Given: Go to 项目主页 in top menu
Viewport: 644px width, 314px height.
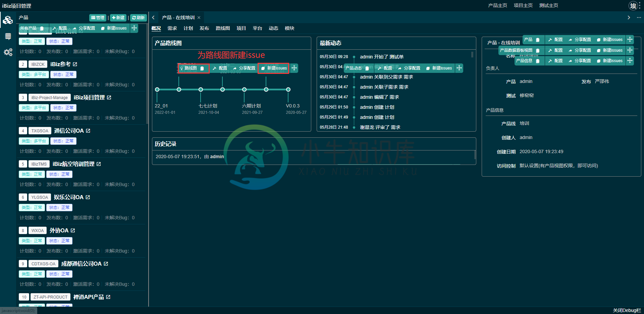Looking at the screenshot, I should coord(523,5).
